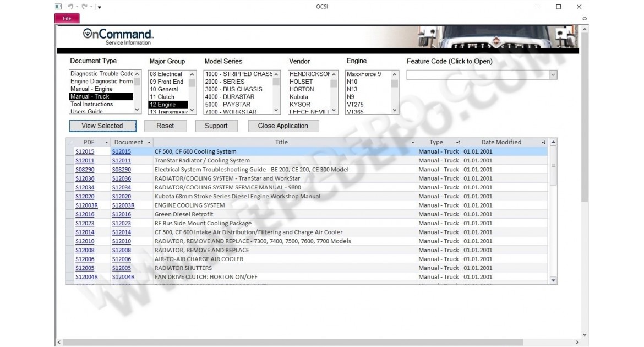Open the Feature Code combo box dropdown

pos(553,75)
